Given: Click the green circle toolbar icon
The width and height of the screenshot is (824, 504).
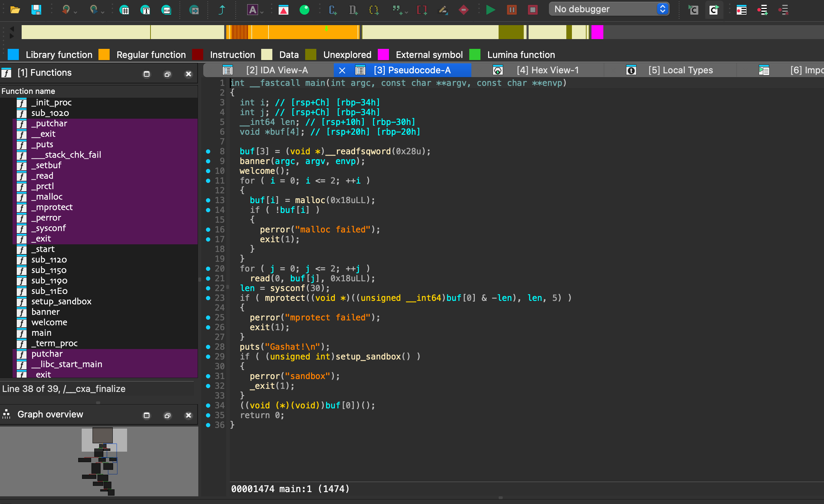Looking at the screenshot, I should [x=304, y=9].
